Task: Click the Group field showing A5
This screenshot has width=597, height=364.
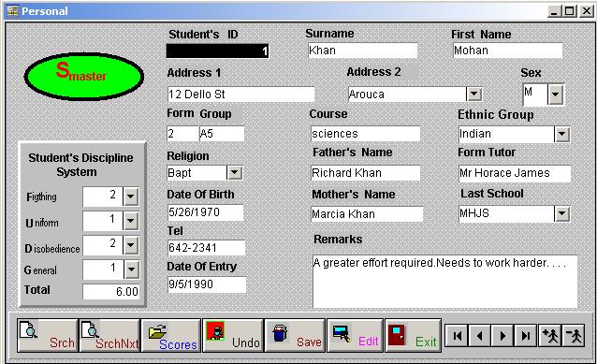Action: tap(222, 134)
